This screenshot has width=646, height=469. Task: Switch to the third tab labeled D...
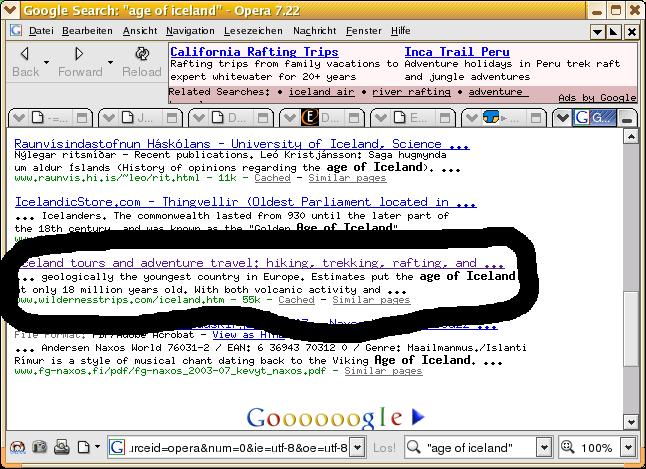coord(232,118)
